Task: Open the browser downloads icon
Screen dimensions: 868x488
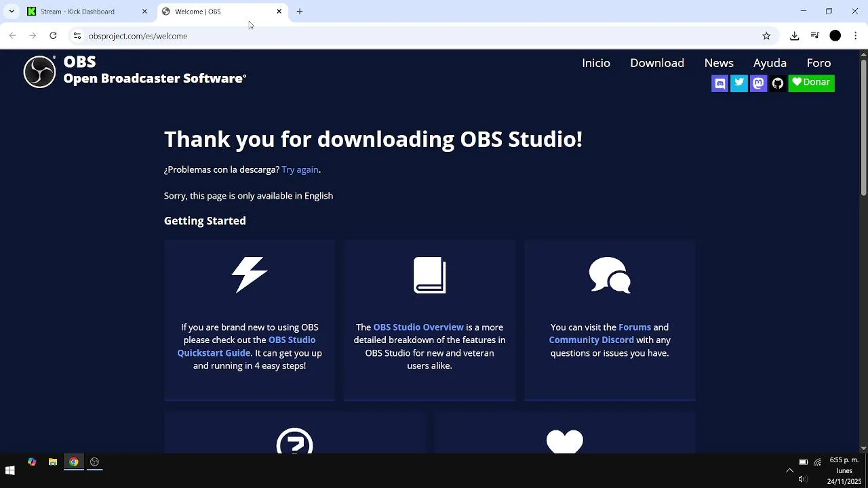Action: (x=795, y=36)
